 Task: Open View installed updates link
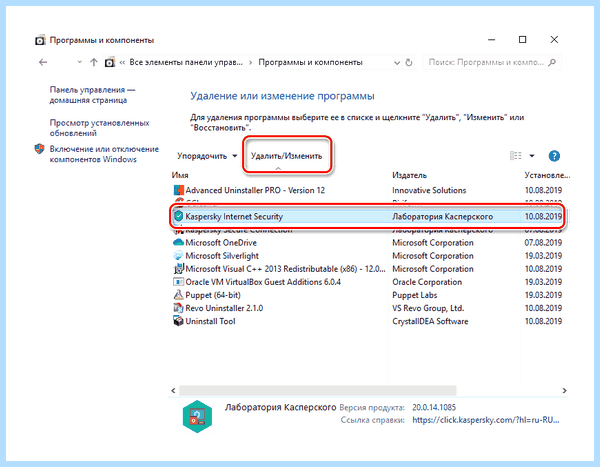99,128
